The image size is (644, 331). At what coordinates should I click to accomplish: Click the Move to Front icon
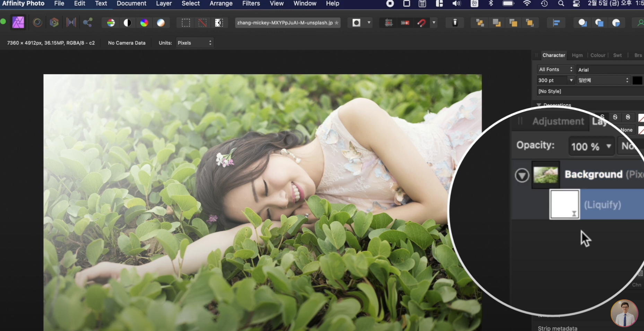coord(530,23)
